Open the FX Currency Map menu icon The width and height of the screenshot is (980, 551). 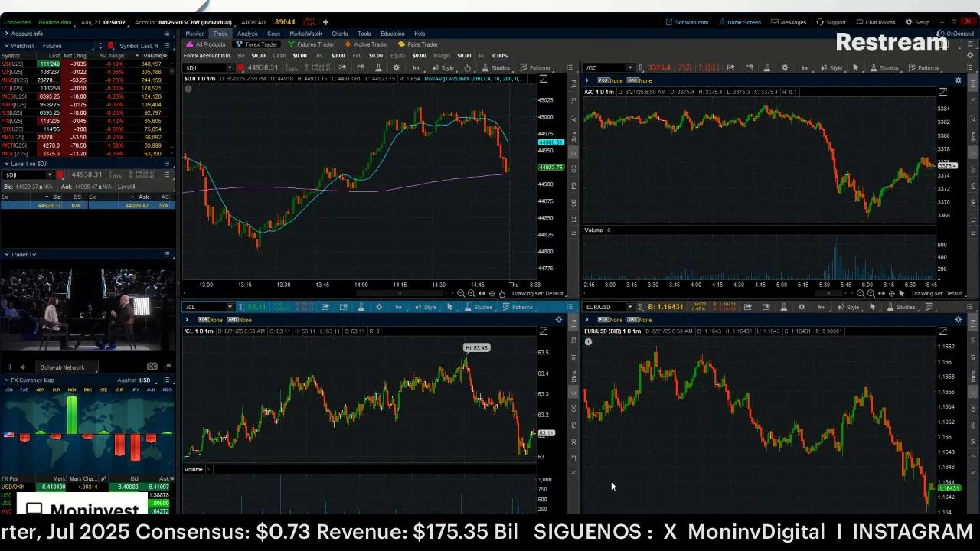point(167,380)
